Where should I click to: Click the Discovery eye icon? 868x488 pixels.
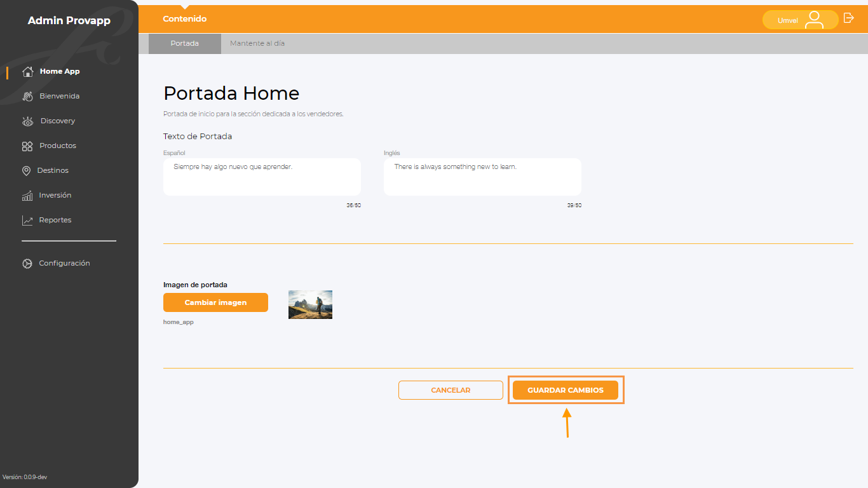tap(27, 121)
